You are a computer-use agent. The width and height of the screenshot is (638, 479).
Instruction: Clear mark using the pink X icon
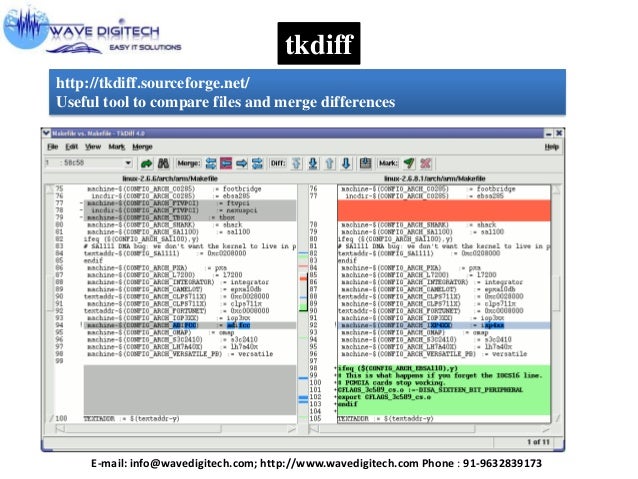(x=426, y=164)
